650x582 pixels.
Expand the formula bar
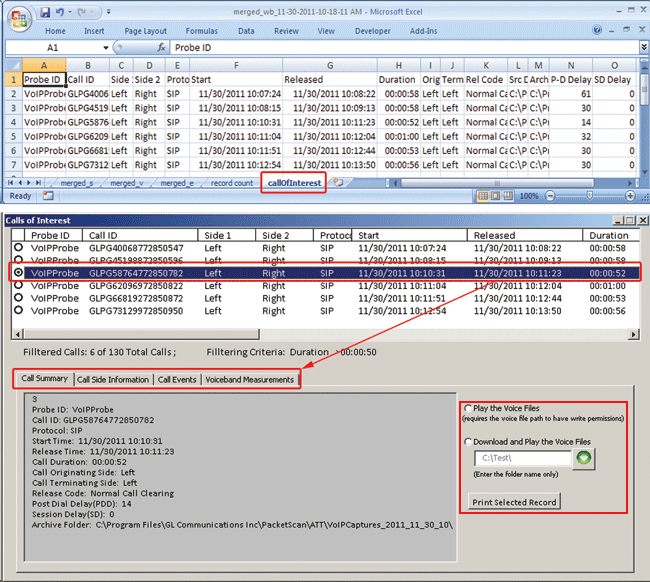tap(644, 47)
